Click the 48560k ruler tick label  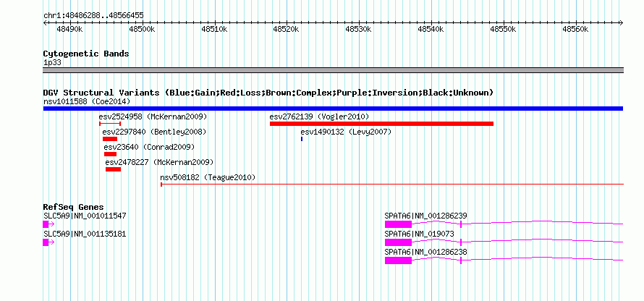click(576, 29)
